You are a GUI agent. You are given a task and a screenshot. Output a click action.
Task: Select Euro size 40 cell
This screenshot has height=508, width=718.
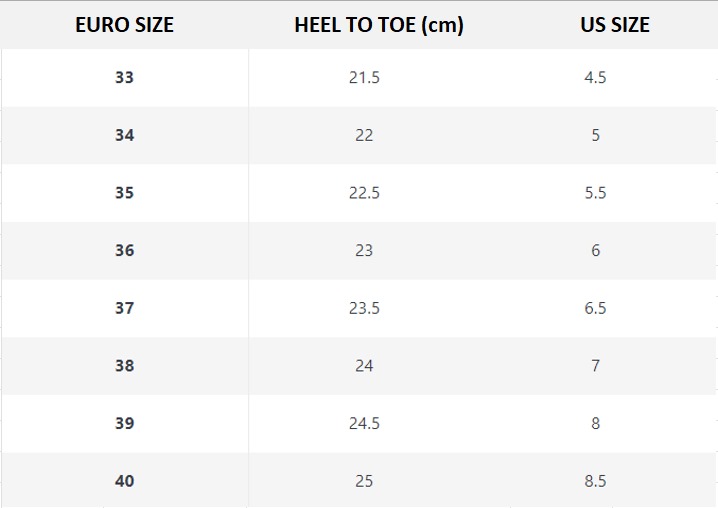tap(124, 481)
